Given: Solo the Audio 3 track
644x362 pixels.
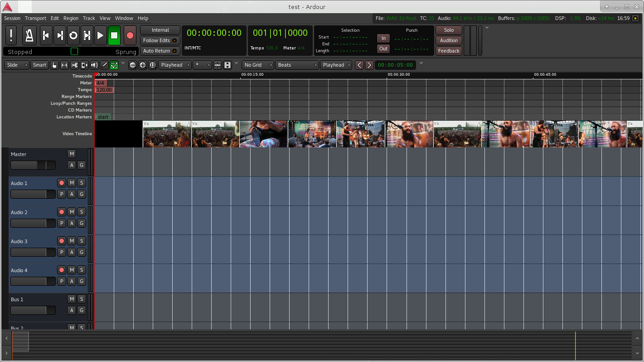Looking at the screenshot, I should 82,241.
